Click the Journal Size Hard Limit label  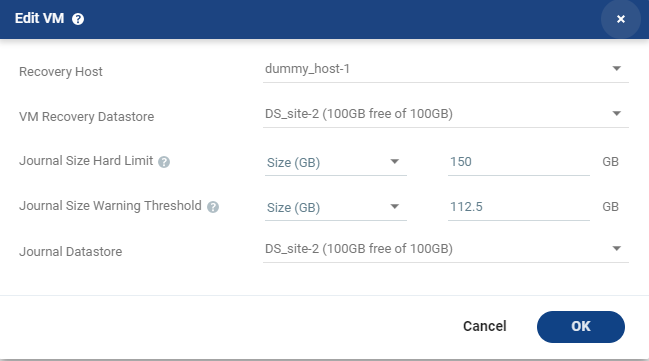coord(86,161)
